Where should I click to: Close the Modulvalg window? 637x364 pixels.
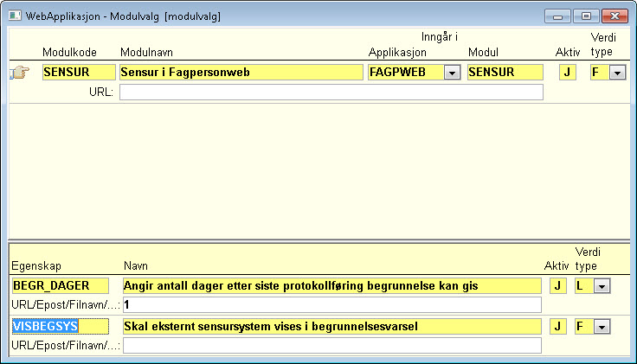pos(615,16)
